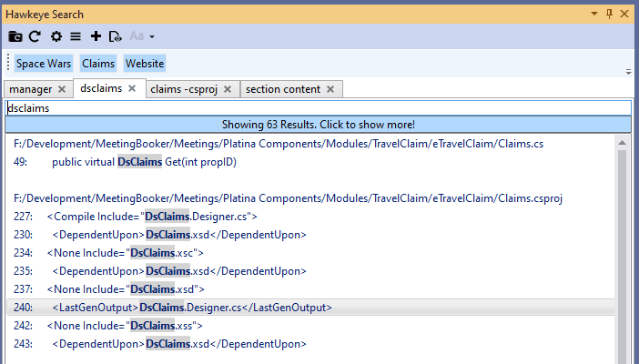Image resolution: width=639 pixels, height=364 pixels.
Task: Click the list lines icon
Action: (75, 36)
